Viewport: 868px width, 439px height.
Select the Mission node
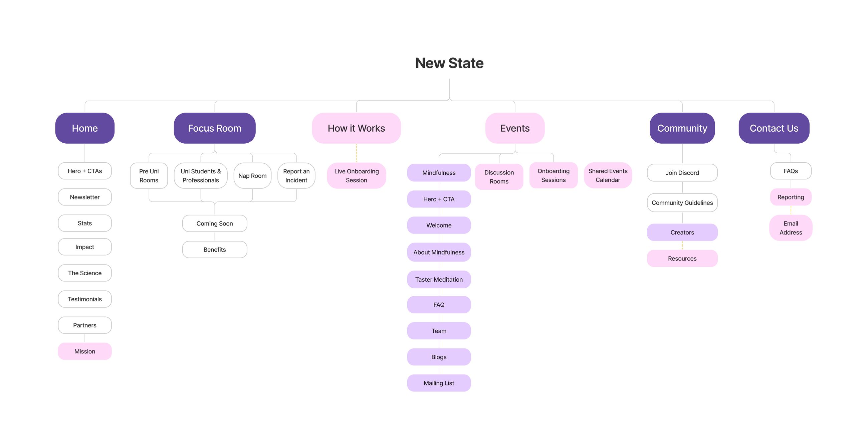click(x=84, y=351)
